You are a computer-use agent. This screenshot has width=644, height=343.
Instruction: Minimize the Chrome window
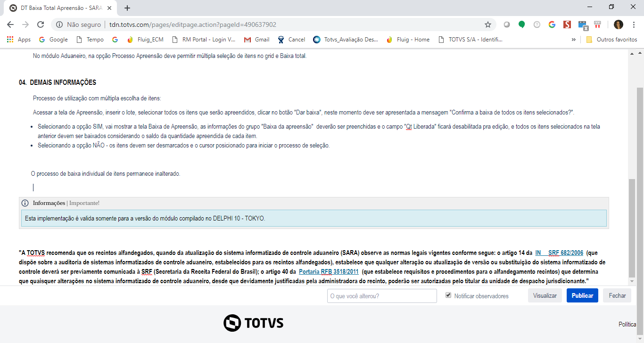(589, 7)
